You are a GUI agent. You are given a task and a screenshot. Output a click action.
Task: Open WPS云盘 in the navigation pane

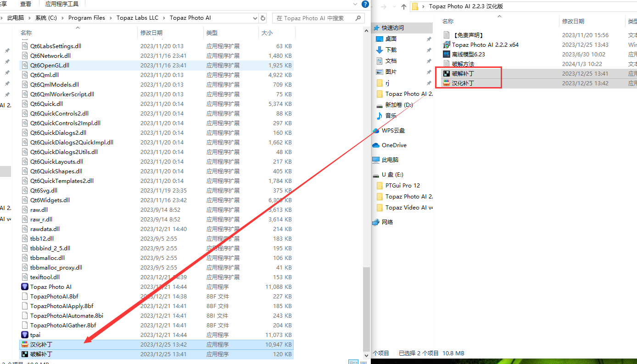point(393,130)
